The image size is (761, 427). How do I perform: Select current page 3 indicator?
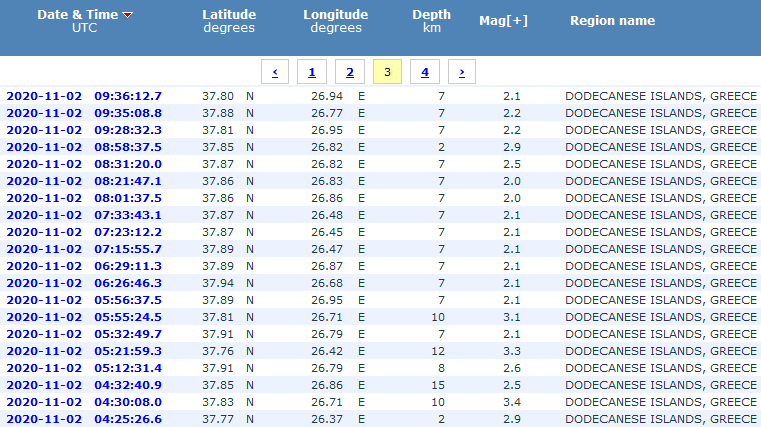[x=387, y=72]
